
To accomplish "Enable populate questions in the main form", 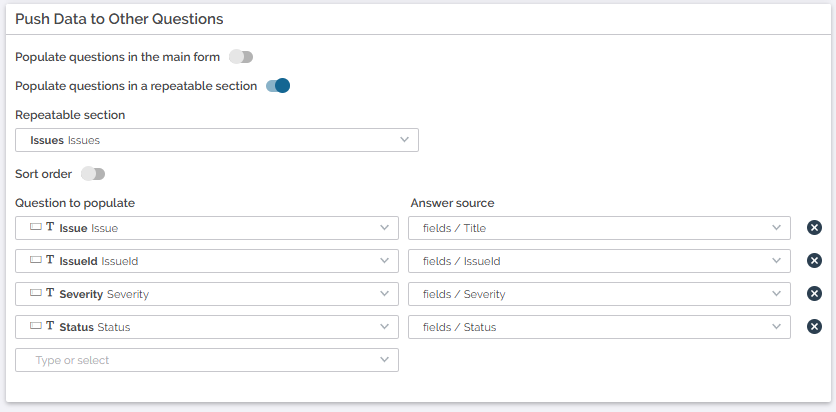I will (240, 57).
